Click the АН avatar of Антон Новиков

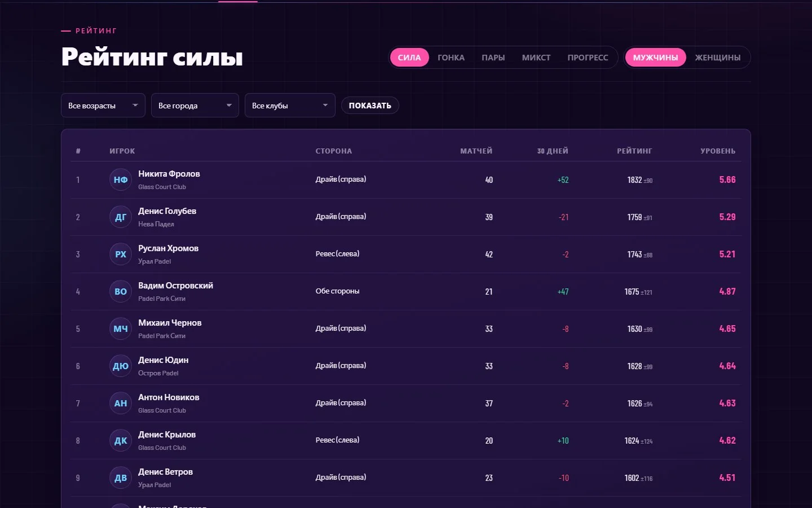pos(121,403)
